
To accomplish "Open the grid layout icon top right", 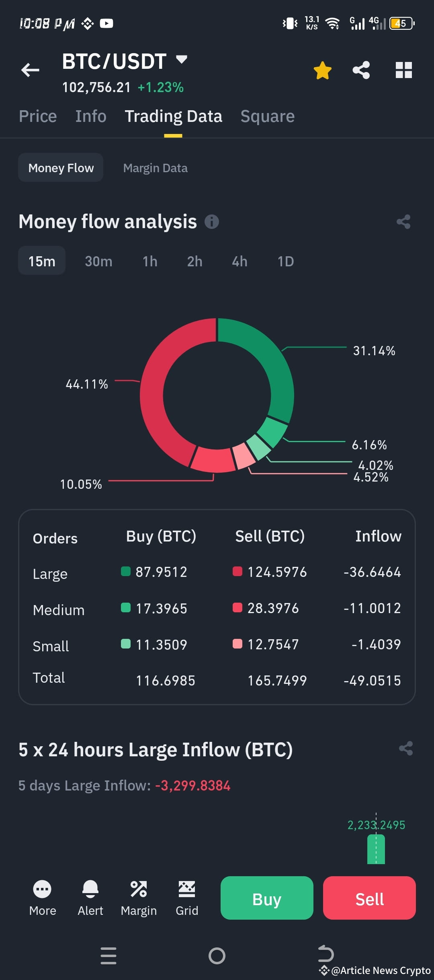I will tap(403, 70).
